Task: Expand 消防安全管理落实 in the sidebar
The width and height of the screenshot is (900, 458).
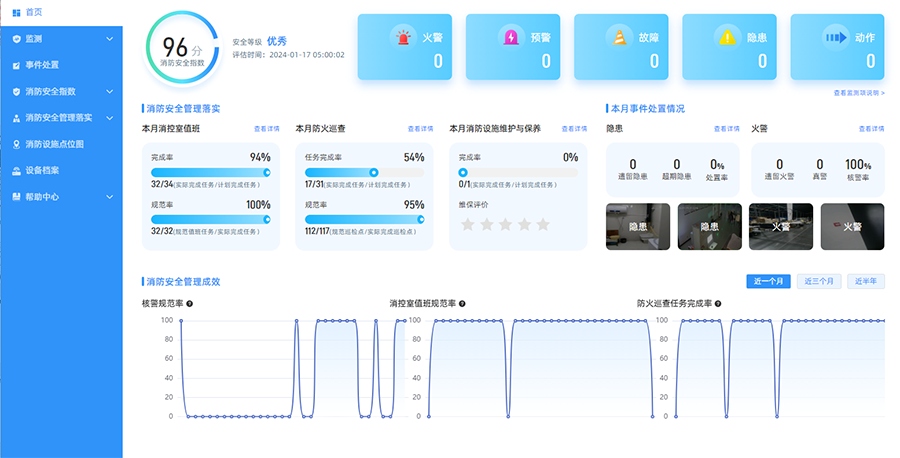Action: point(109,118)
